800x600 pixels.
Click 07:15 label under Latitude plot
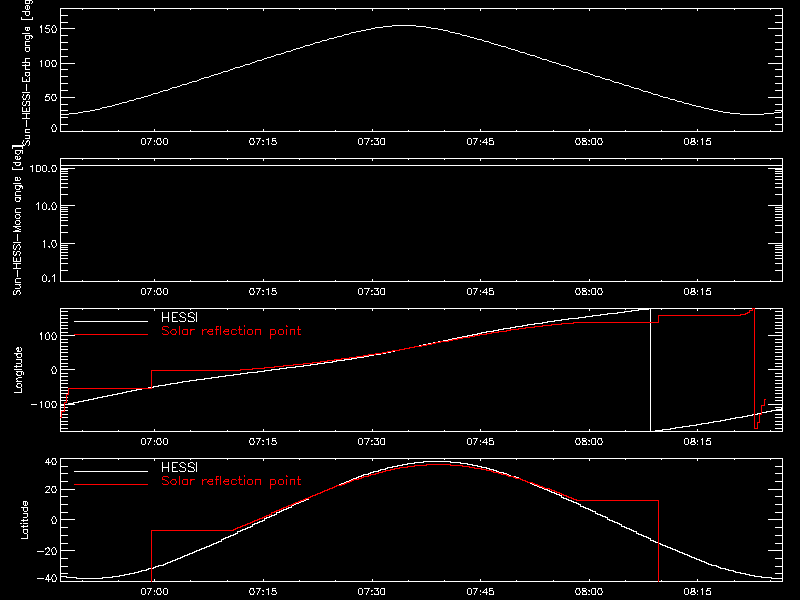(x=263, y=592)
